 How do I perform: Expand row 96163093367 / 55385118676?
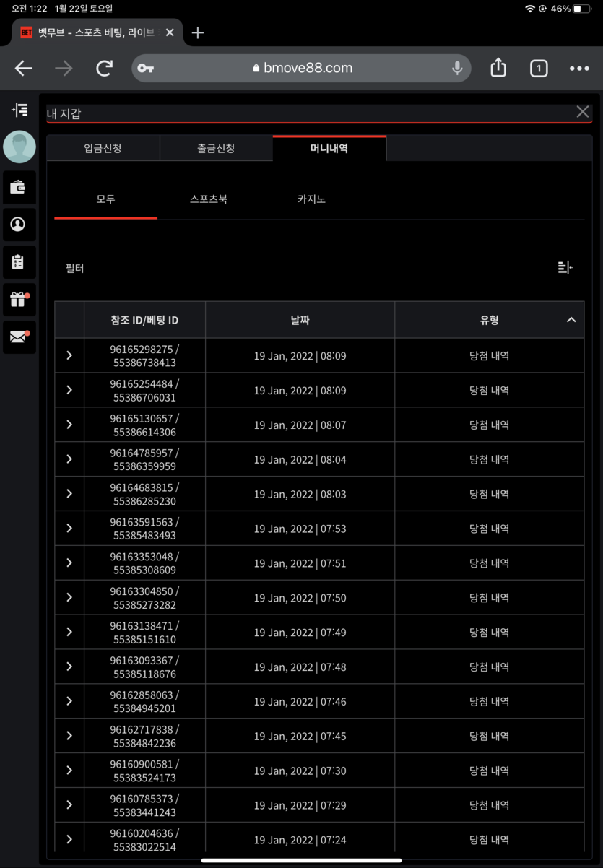click(x=69, y=667)
